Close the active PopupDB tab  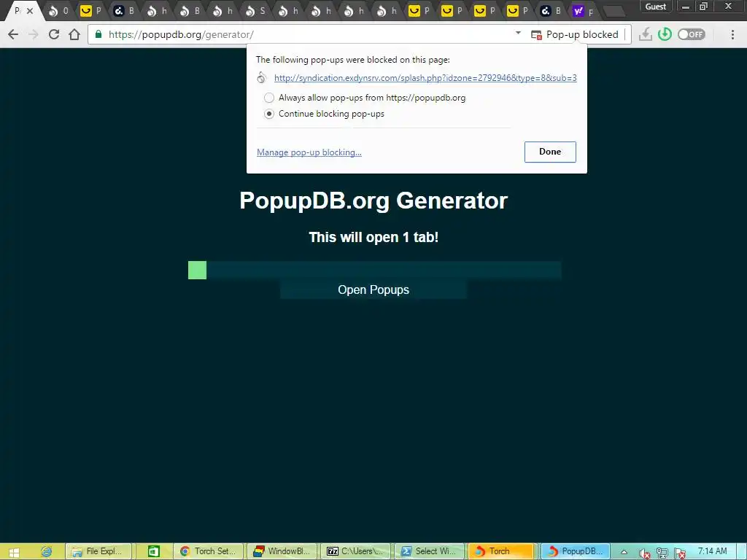click(x=30, y=10)
